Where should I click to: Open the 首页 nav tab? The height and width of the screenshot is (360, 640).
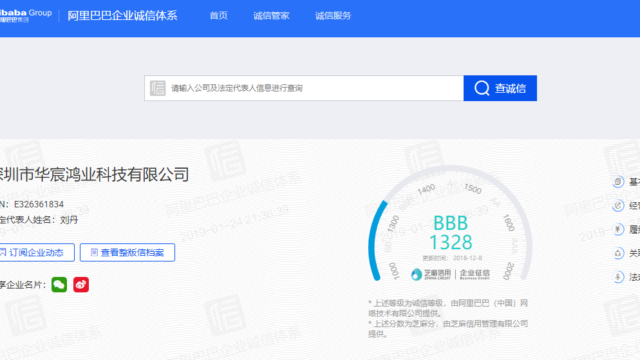click(x=218, y=16)
